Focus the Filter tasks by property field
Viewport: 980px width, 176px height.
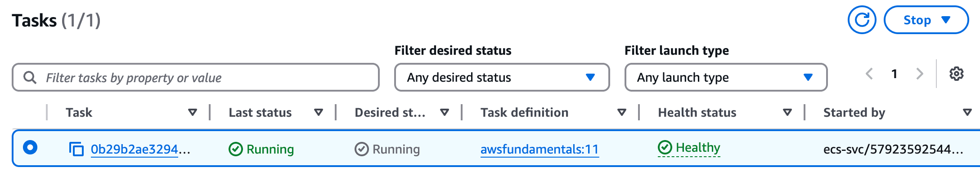coord(196,78)
